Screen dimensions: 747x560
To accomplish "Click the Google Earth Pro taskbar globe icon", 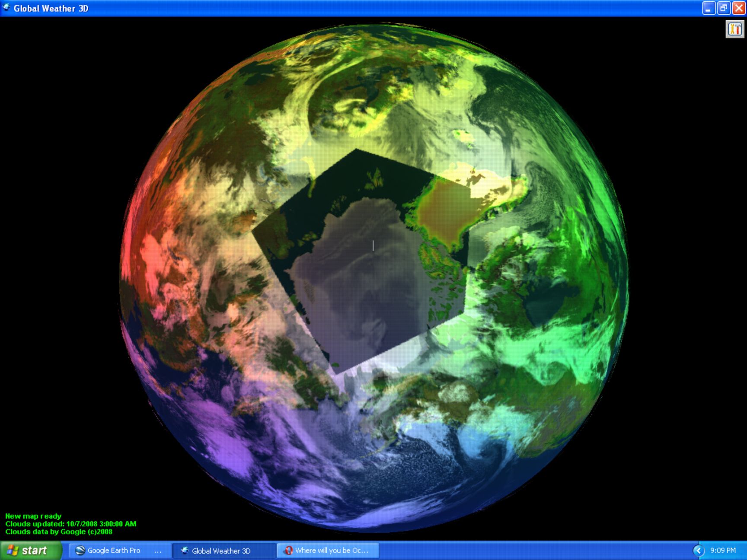I will pyautogui.click(x=80, y=550).
